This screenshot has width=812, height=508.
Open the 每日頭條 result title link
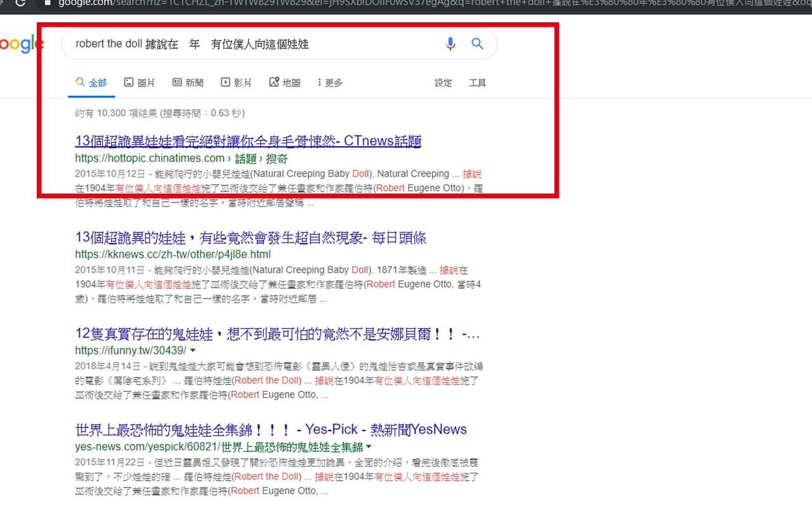click(x=251, y=238)
